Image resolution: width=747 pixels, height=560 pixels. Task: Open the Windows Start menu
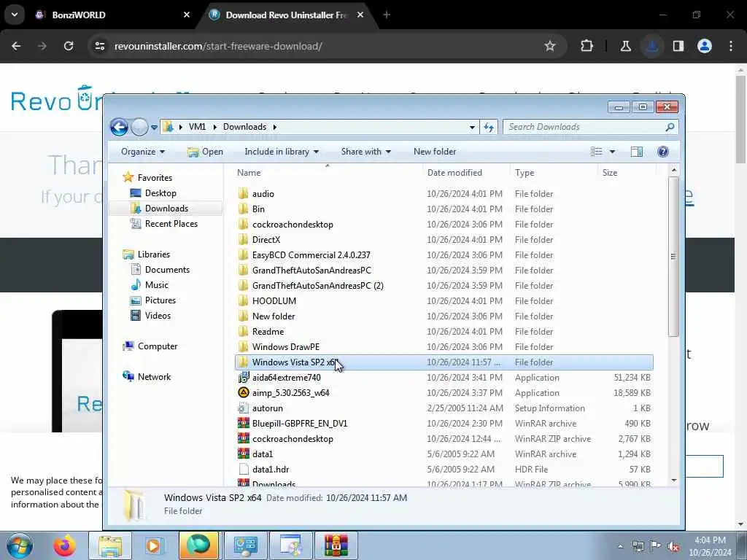[x=20, y=545]
